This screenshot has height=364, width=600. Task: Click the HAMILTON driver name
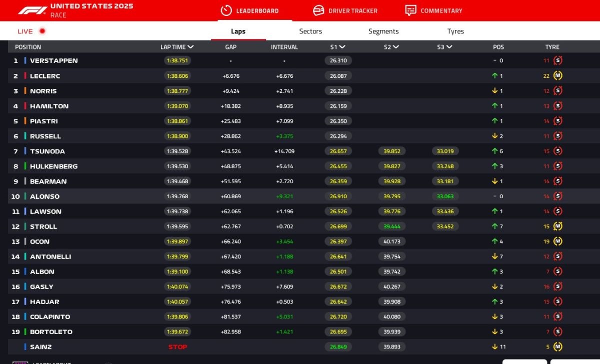(x=49, y=106)
